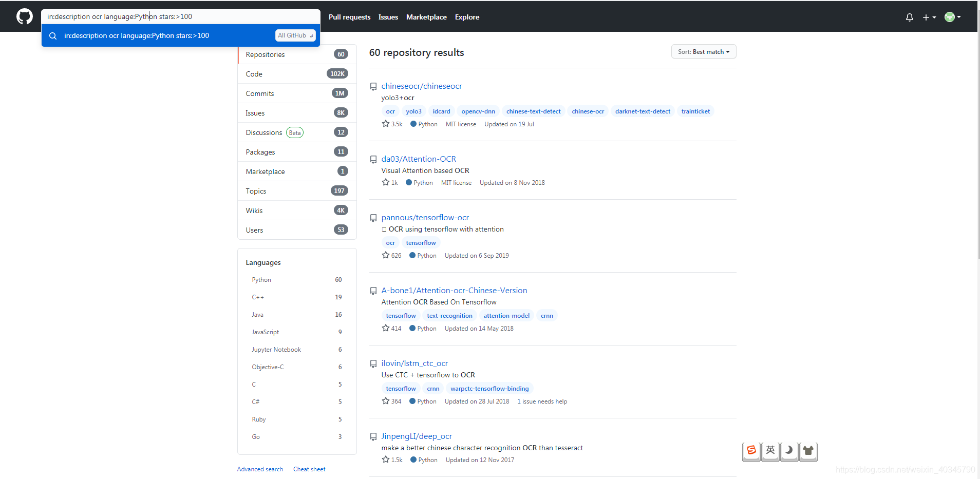980x479 pixels.
Task: Expand the plus create-new menu
Action: [929, 17]
